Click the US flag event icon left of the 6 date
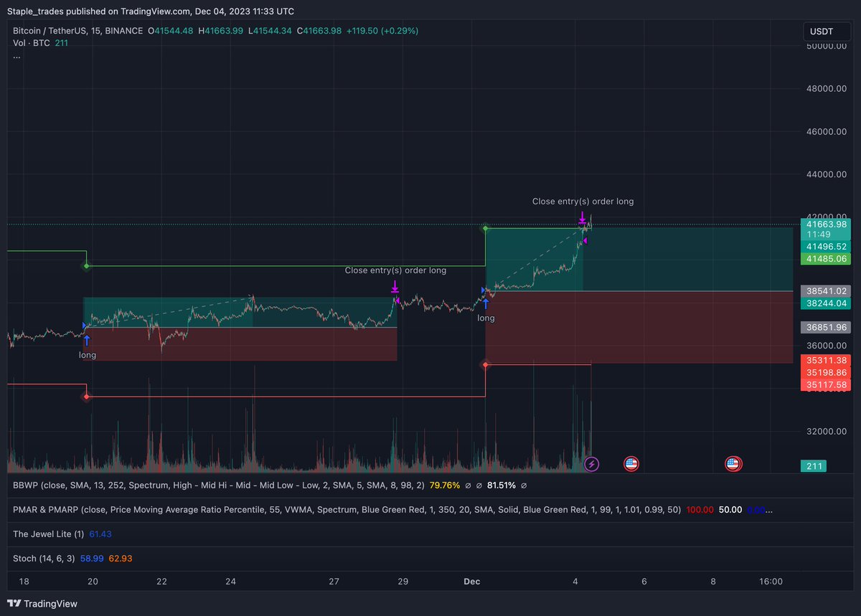The image size is (861, 616). [x=631, y=464]
